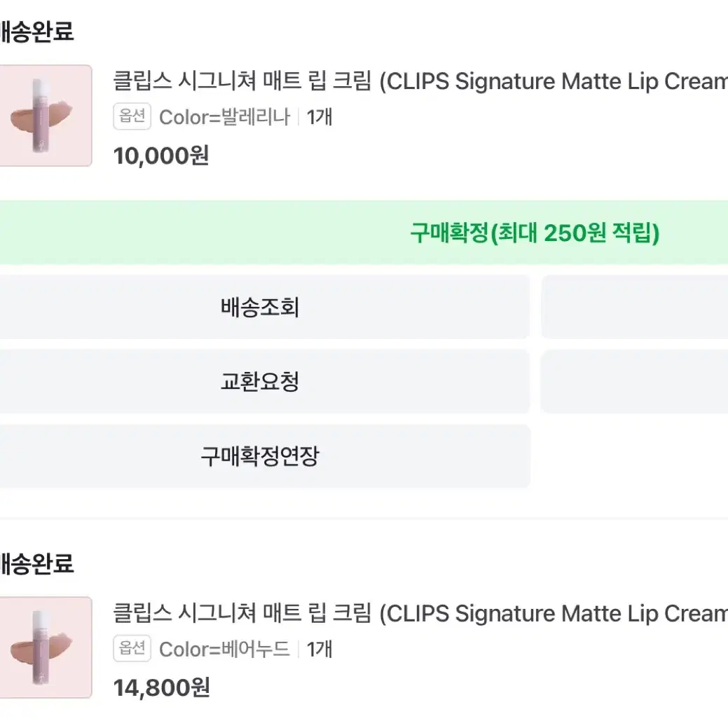Open the 발레리나 lip cream product thumbnail
This screenshot has width=728, height=728.
[x=46, y=116]
